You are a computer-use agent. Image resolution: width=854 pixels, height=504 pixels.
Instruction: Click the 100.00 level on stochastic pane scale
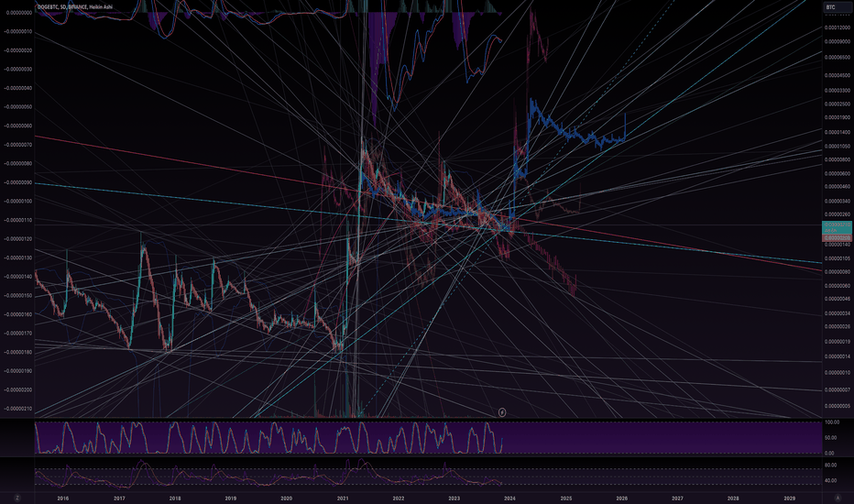click(832, 422)
